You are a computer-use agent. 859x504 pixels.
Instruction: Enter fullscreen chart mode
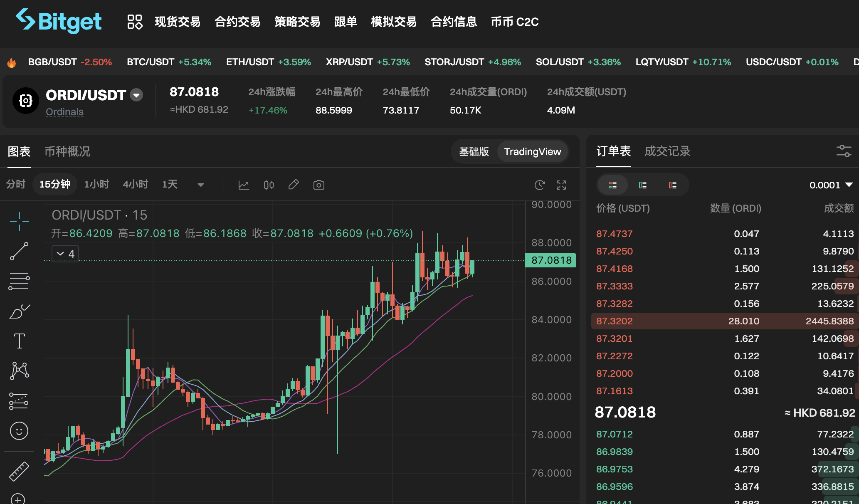[x=561, y=185]
